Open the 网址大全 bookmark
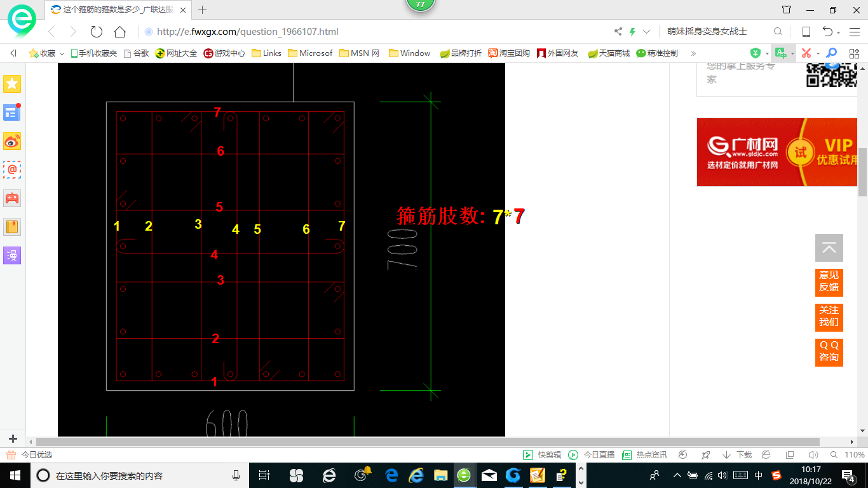This screenshot has width=868, height=488. 176,53
